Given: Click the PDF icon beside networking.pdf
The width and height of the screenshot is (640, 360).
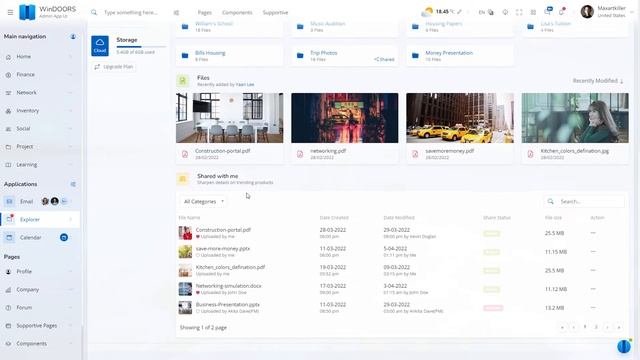Looking at the screenshot, I should point(300,154).
